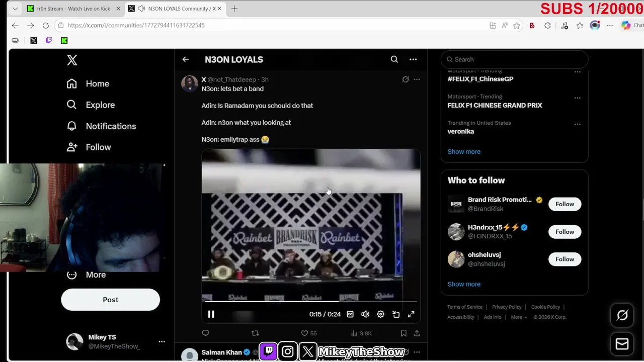Viewport: 644px width, 362px height.
Task: Share the not_Thatdeeep post
Action: [x=417, y=333]
